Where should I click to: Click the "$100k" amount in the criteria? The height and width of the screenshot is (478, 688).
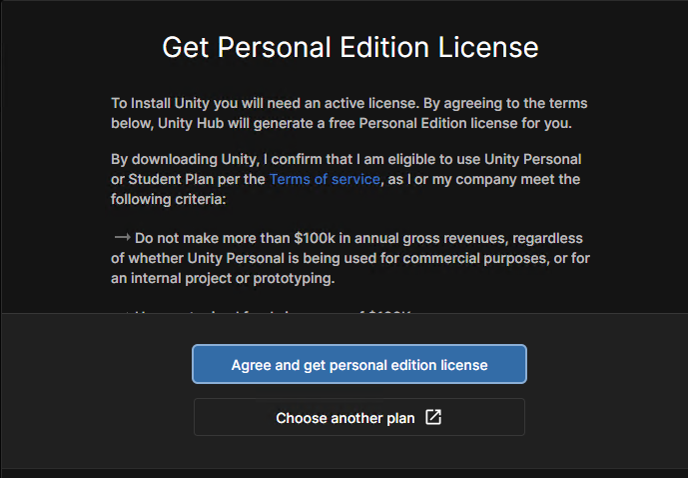[314, 238]
